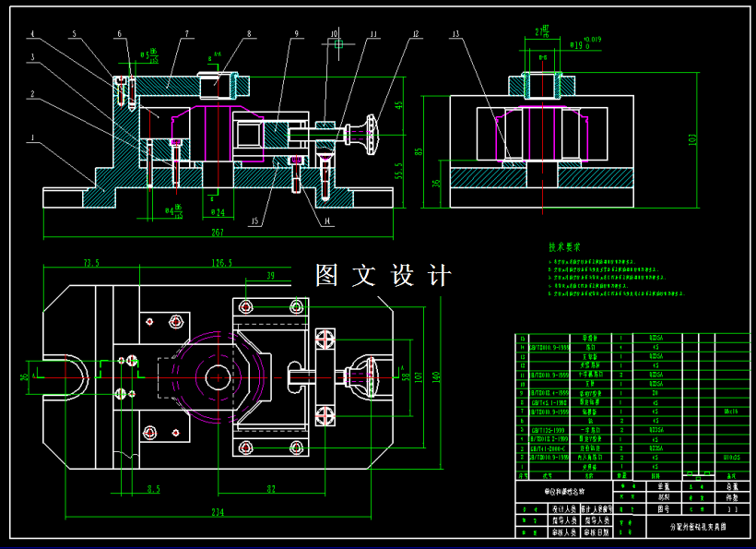The width and height of the screenshot is (756, 549).
Task: Click the 55.5 vertical dimension
Action: [399, 171]
